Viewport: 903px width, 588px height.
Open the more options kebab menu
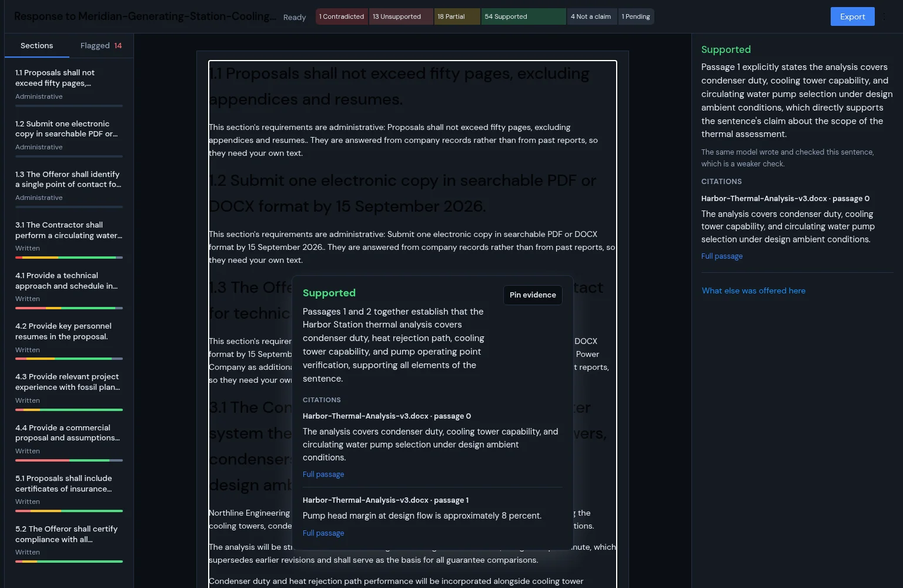tap(885, 16)
